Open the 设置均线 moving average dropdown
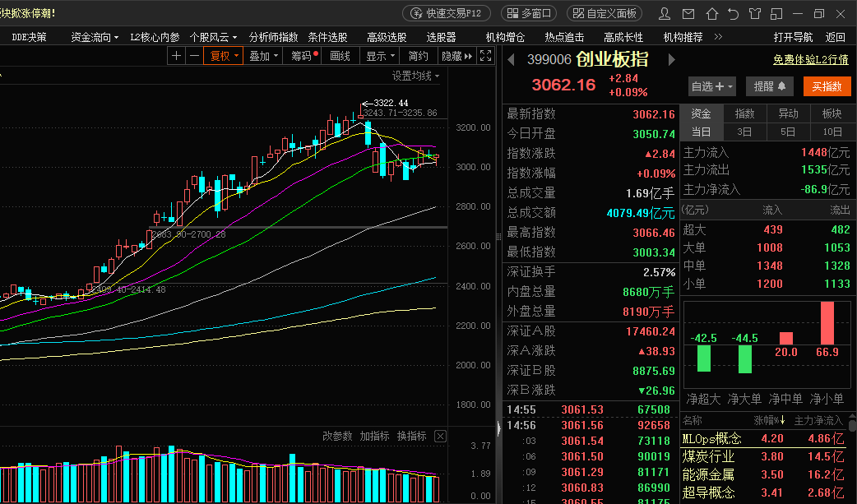 pyautogui.click(x=415, y=76)
